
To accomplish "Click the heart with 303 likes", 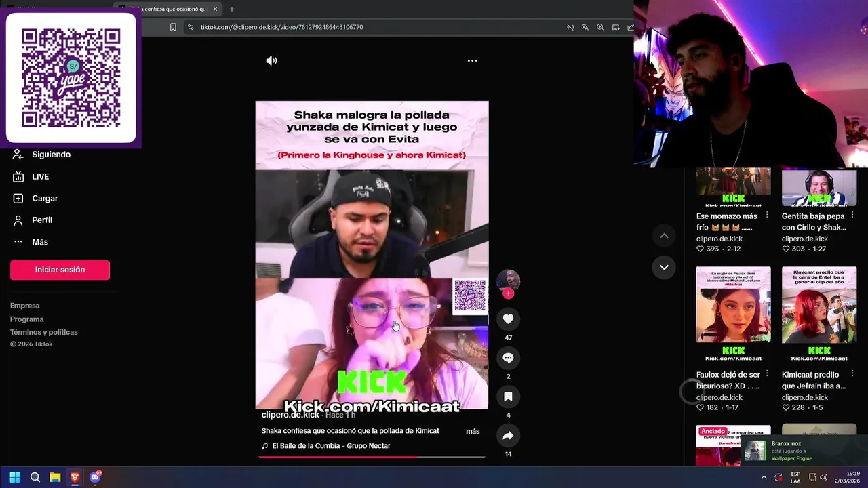I will (786, 249).
